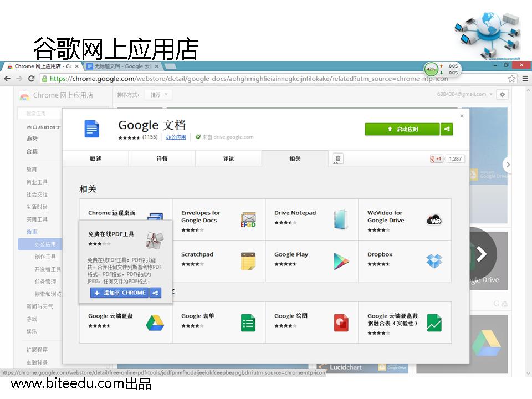This screenshot has height=399, width=532.
Task: Click share icon next to 添加至 CHROME
Action: pos(155,293)
